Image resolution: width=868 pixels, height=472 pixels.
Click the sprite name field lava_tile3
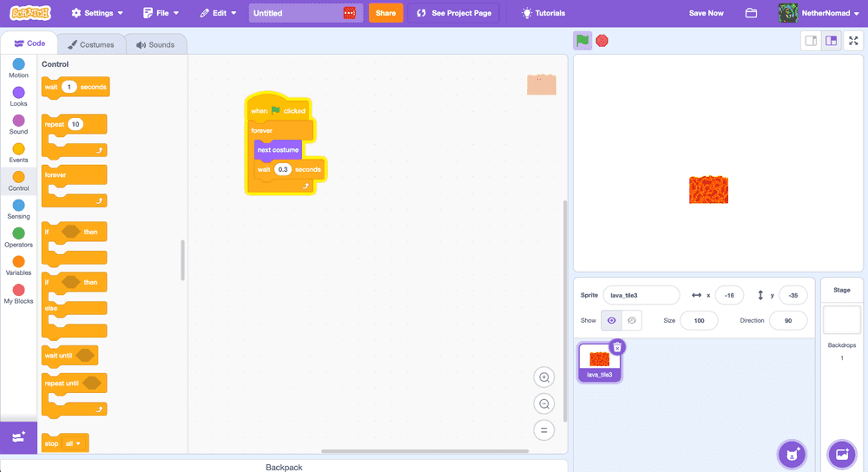tap(641, 295)
